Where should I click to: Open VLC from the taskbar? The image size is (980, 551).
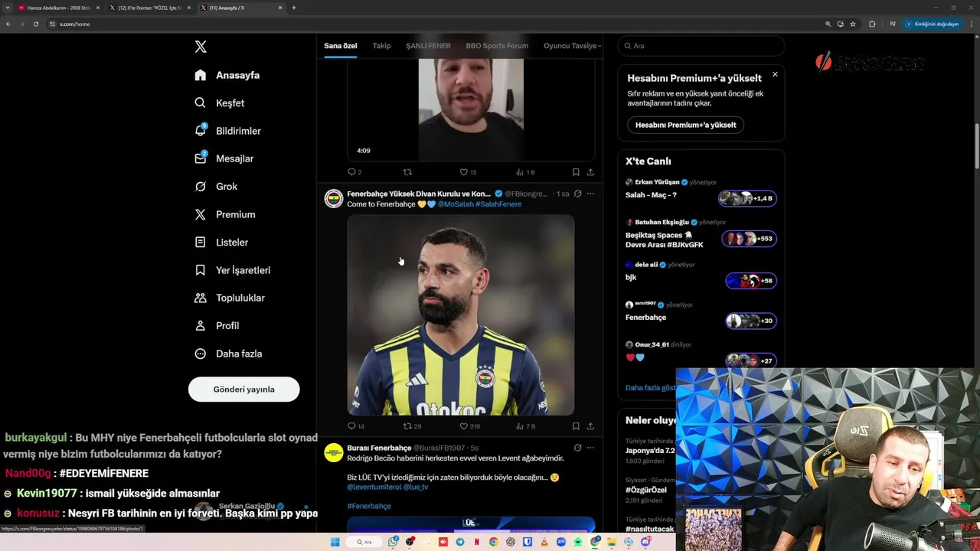(544, 542)
